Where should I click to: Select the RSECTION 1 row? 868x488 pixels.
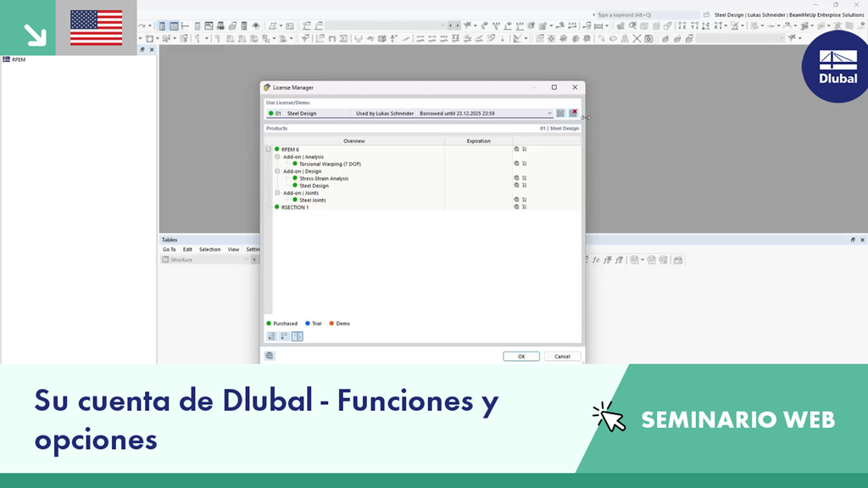295,207
